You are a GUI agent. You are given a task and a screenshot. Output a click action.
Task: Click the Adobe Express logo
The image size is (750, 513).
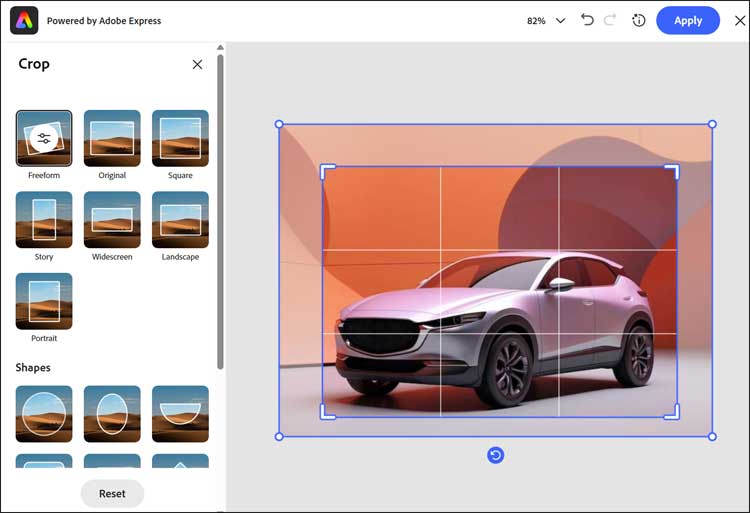[x=24, y=21]
